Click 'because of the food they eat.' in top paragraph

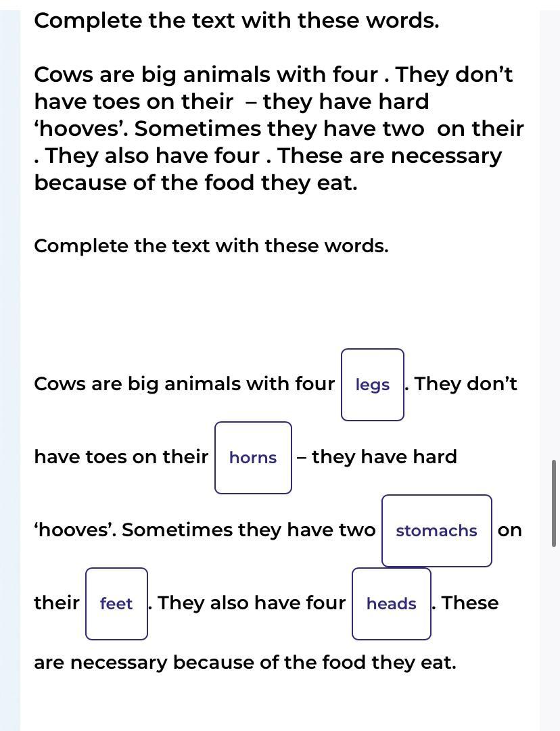pyautogui.click(x=196, y=183)
